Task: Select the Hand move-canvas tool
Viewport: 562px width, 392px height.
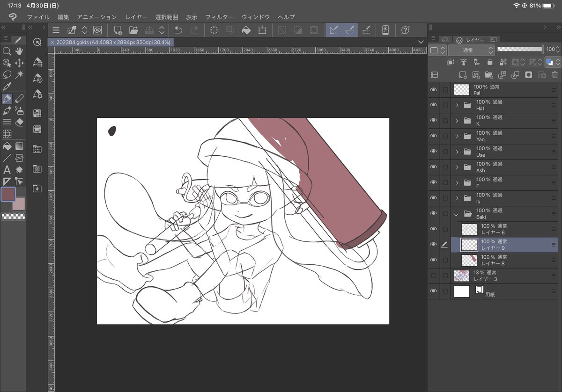Action: pyautogui.click(x=19, y=51)
